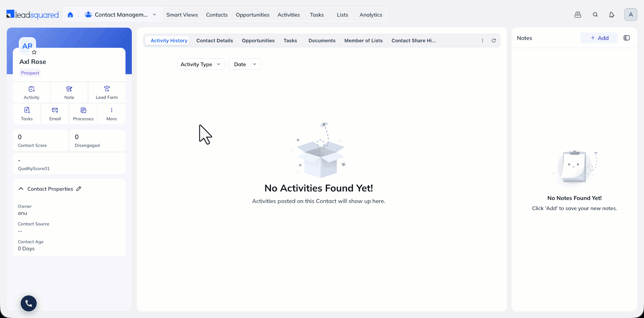Add a new note with Add button
This screenshot has width=644, height=318.
[599, 38]
